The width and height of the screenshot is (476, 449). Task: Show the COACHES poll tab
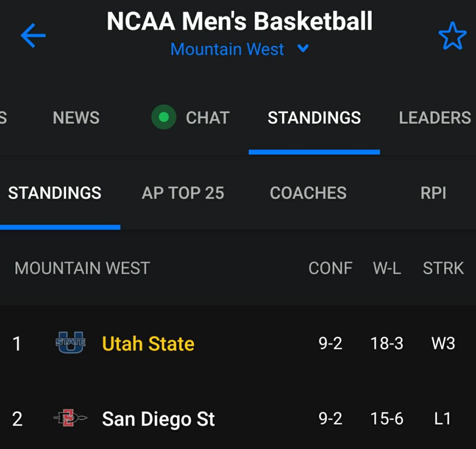(x=308, y=193)
